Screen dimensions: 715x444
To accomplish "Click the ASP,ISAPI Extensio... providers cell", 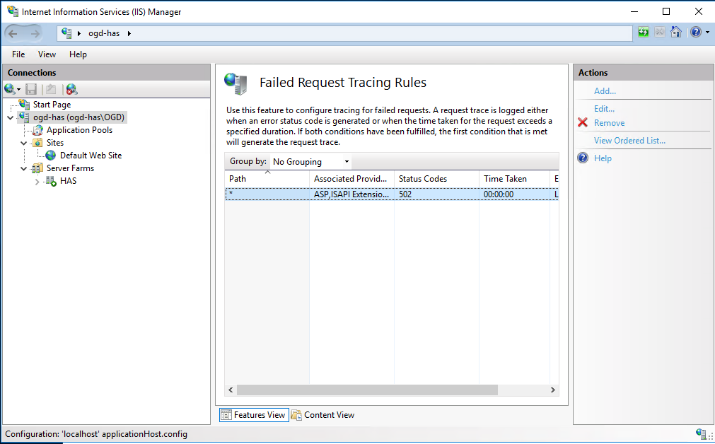I will pyautogui.click(x=351, y=194).
